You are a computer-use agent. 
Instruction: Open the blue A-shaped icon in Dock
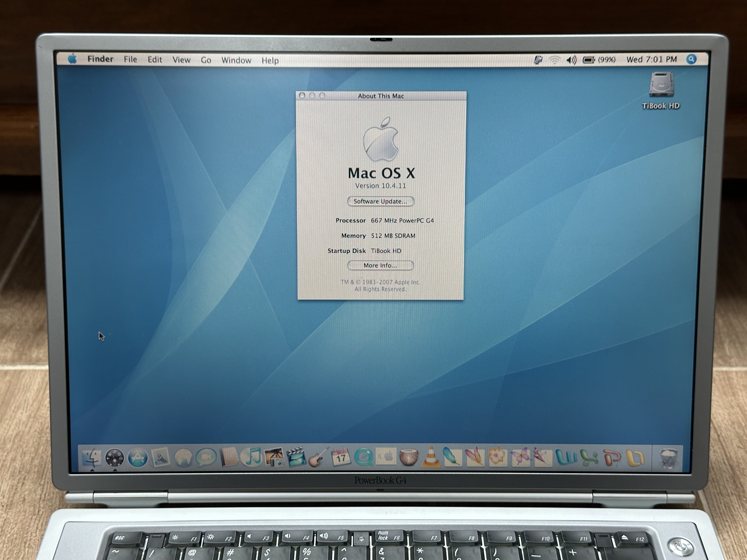[137, 458]
